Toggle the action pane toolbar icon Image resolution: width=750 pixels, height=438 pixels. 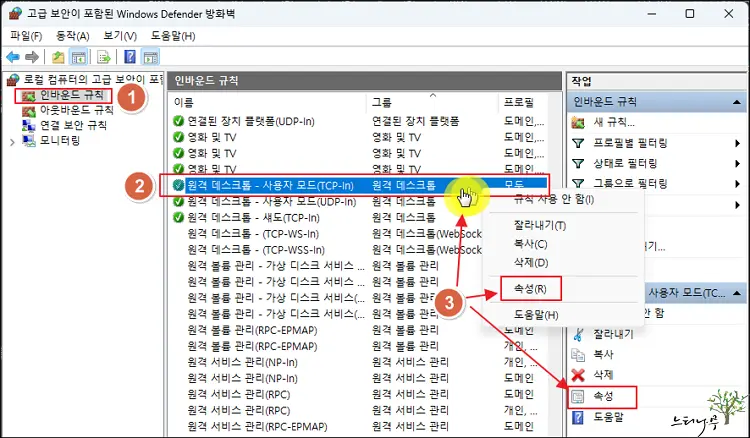[x=151, y=57]
